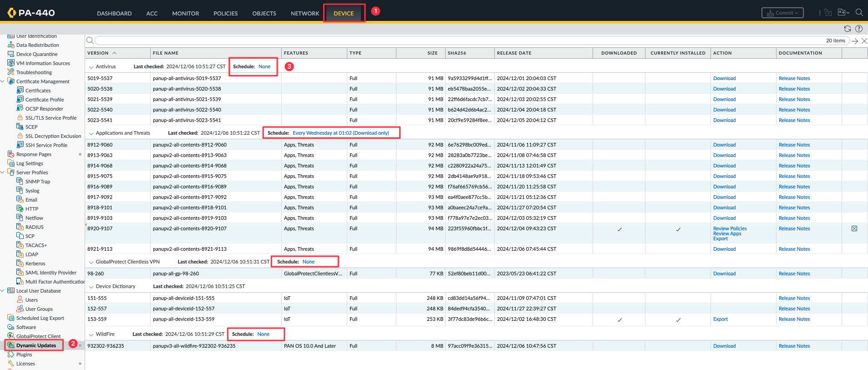868x370 pixels.
Task: Open the POLICIES tab
Action: (x=226, y=13)
